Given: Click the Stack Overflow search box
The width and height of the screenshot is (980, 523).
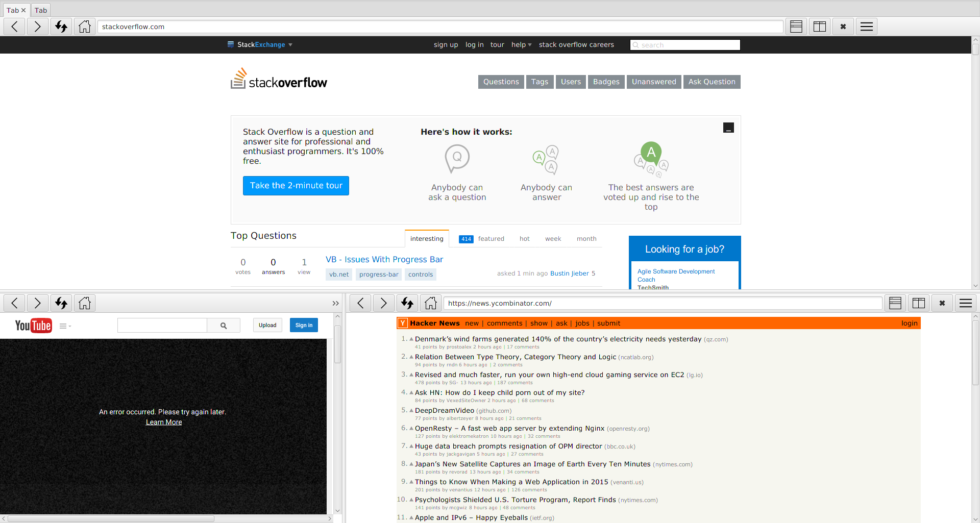Looking at the screenshot, I should click(685, 45).
